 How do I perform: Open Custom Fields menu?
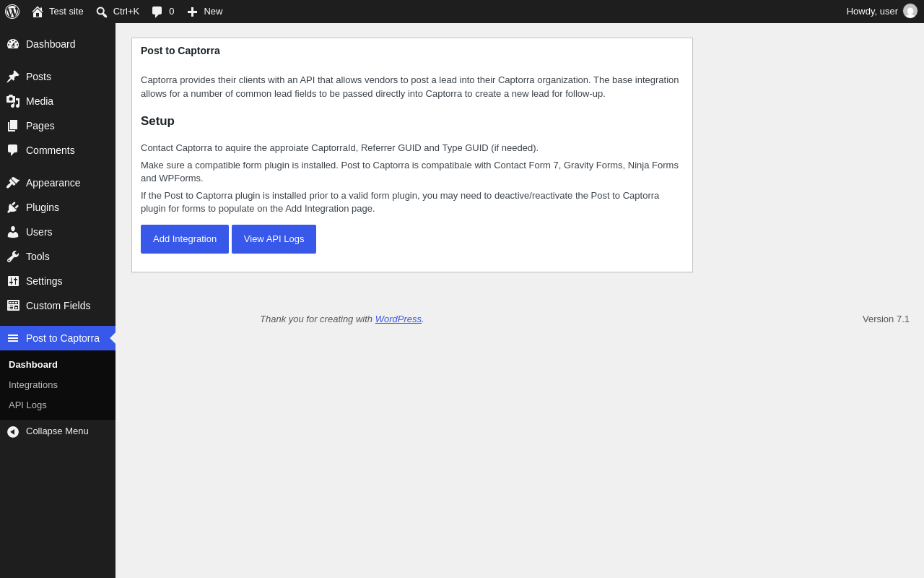[58, 306]
